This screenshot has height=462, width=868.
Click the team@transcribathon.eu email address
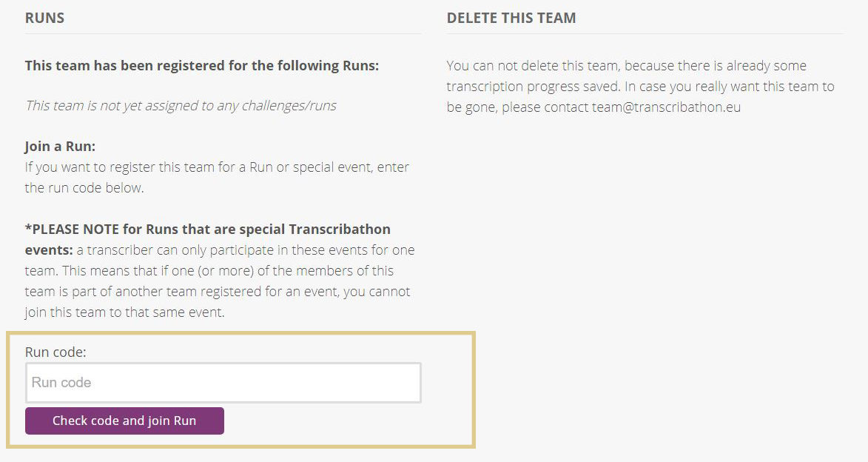click(x=666, y=107)
